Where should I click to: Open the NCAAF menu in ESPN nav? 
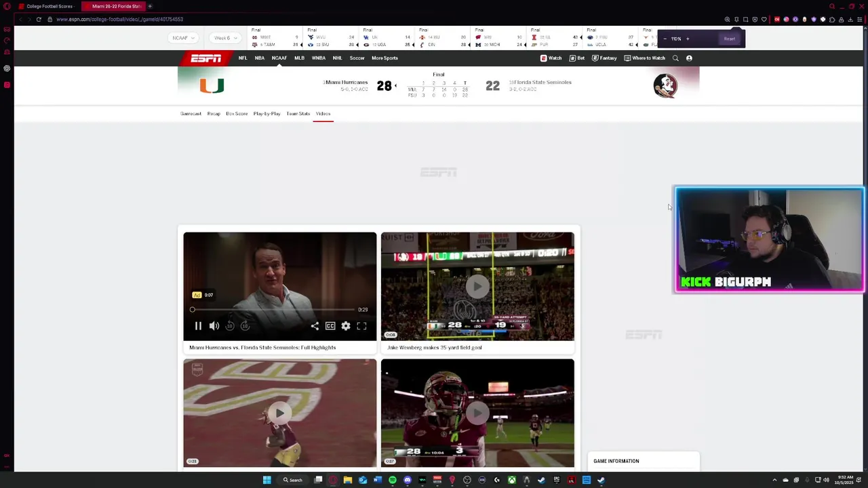pyautogui.click(x=279, y=58)
